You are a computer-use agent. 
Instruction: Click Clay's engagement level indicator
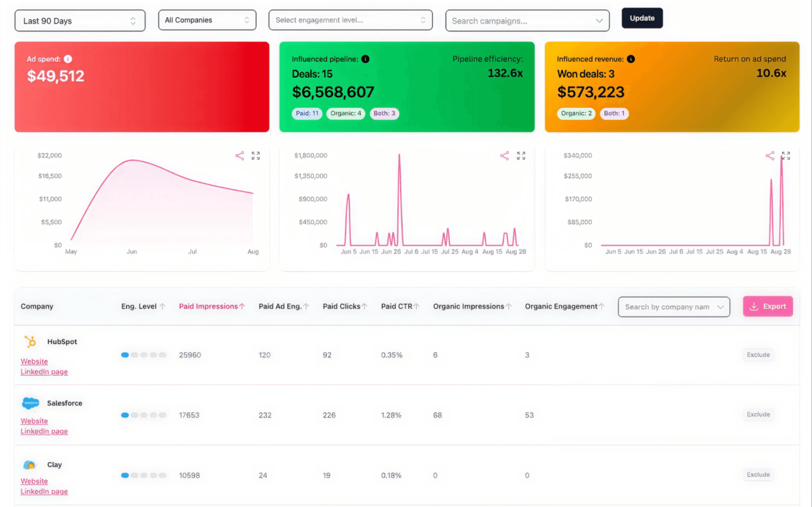click(143, 475)
